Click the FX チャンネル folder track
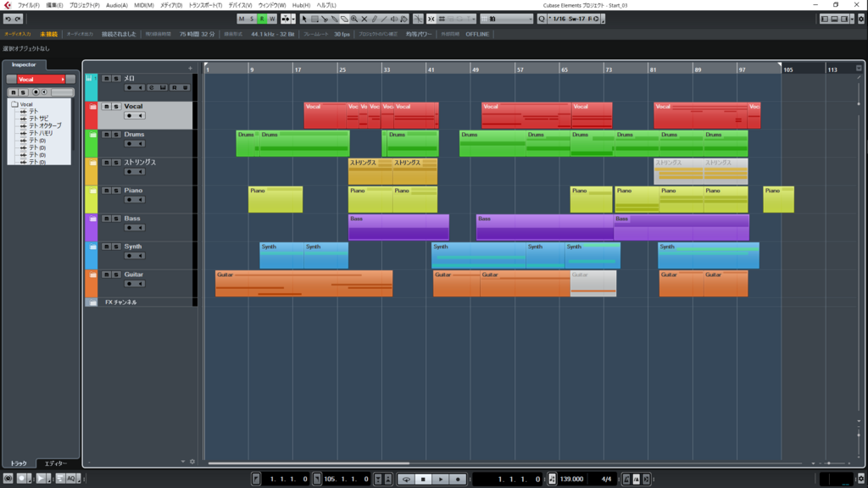 pos(120,302)
